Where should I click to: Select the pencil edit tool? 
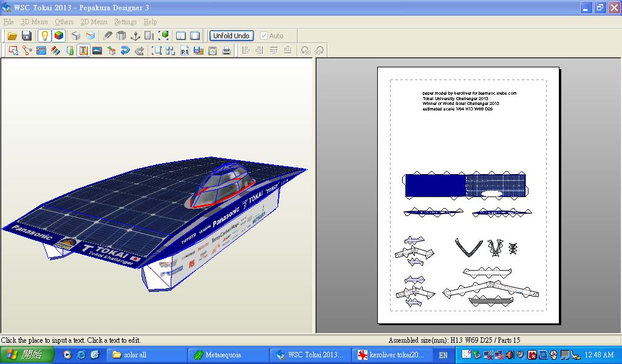point(107,36)
